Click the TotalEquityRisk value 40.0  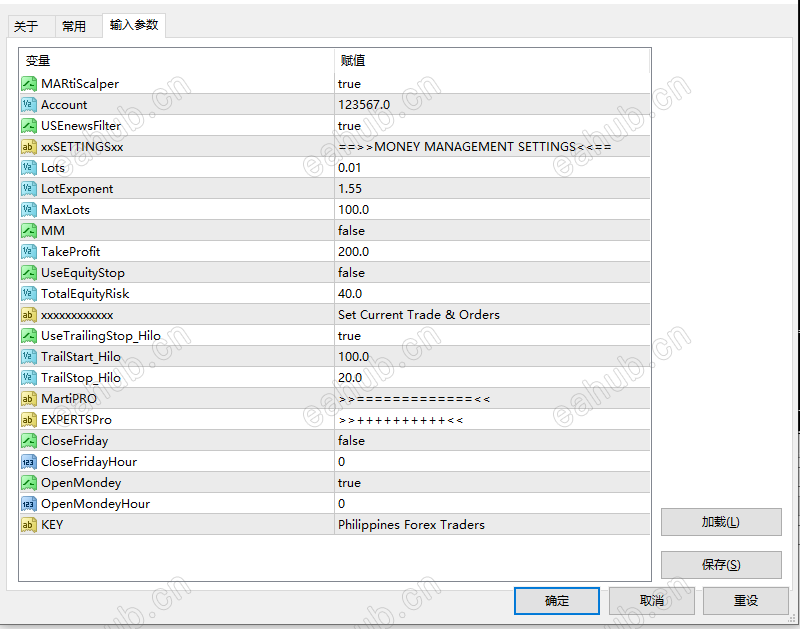(350, 294)
